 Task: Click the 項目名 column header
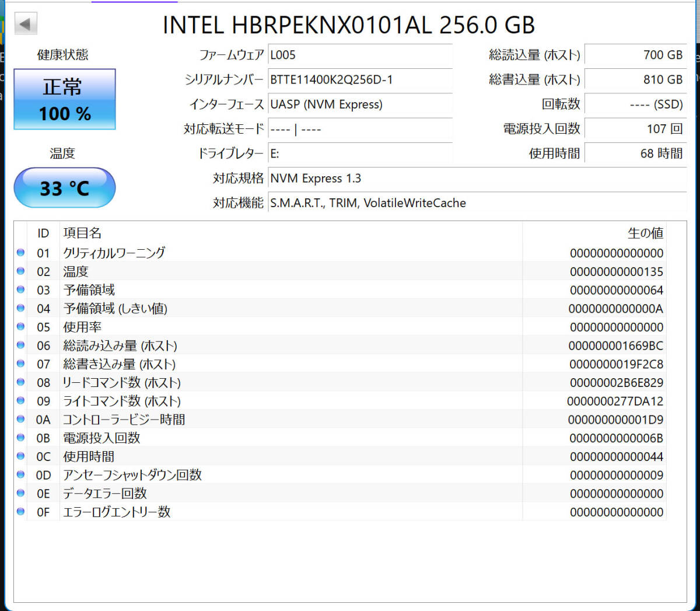[82, 233]
